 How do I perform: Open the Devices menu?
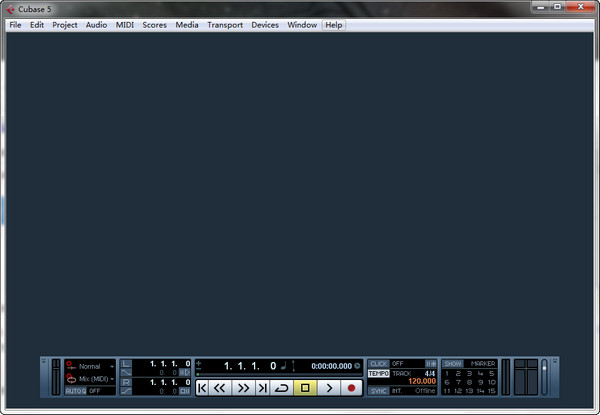coord(265,25)
